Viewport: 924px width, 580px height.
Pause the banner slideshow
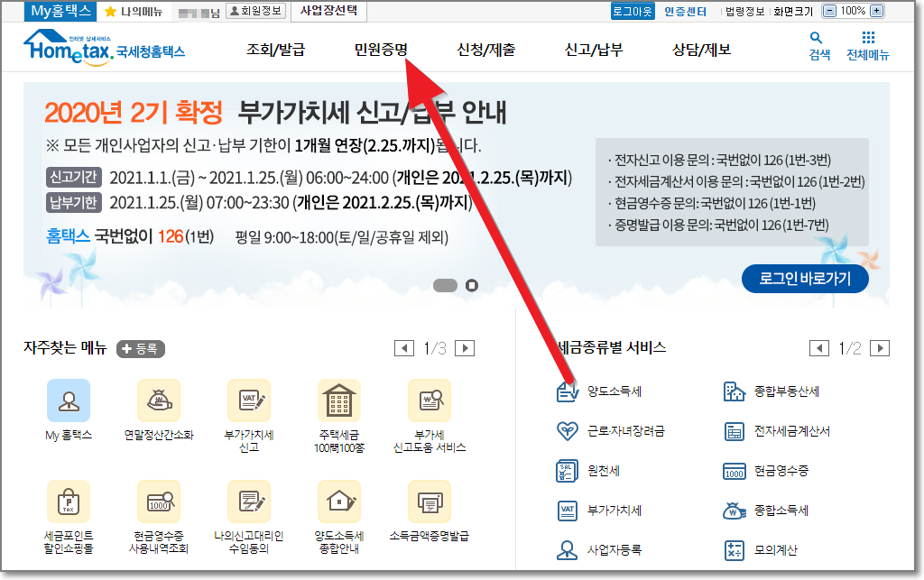471,286
